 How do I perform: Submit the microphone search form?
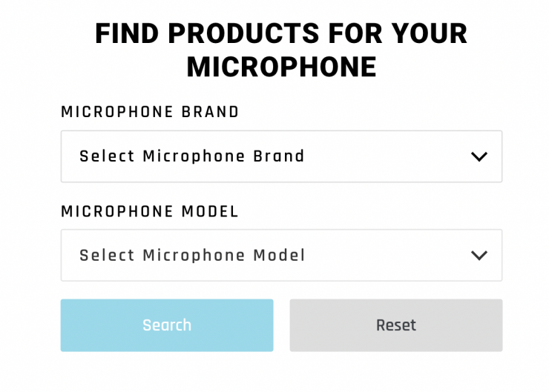(167, 325)
